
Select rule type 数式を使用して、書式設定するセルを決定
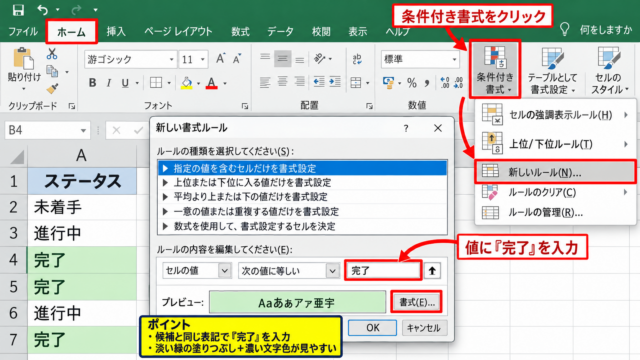tap(302, 226)
